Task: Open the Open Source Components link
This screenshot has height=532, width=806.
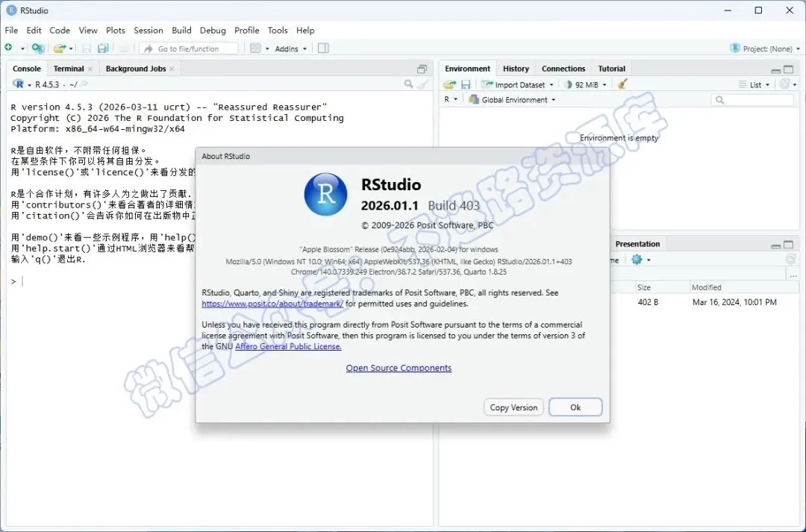Action: click(399, 368)
